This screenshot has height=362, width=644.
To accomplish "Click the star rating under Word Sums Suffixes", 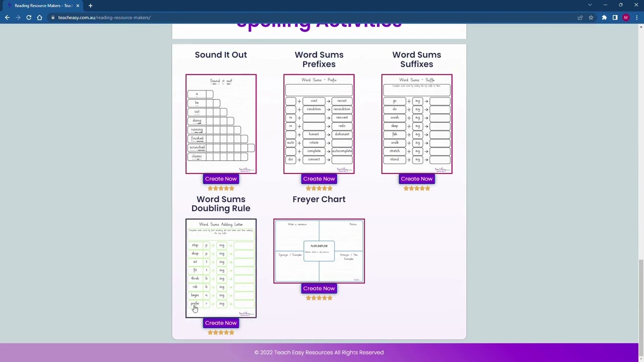I will tap(417, 189).
